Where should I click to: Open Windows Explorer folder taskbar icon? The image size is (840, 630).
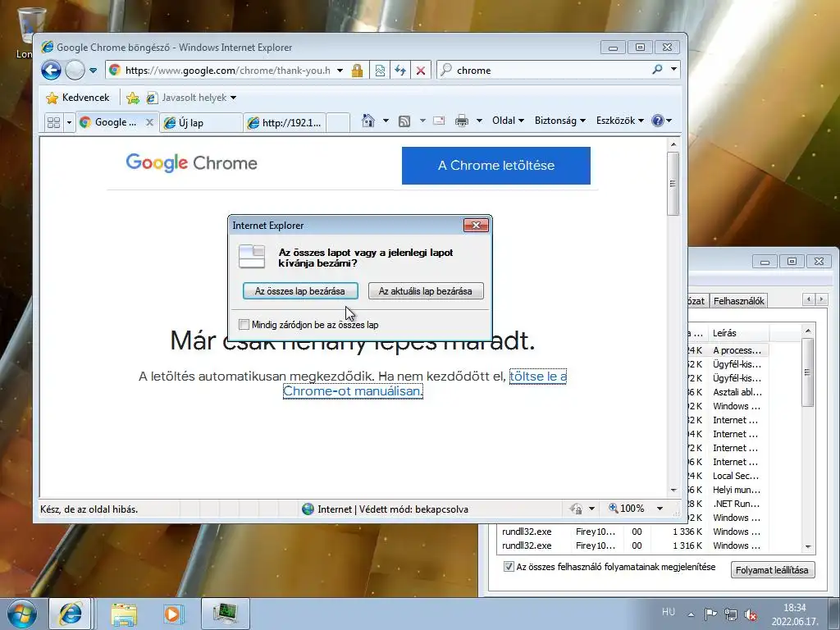[x=124, y=614]
